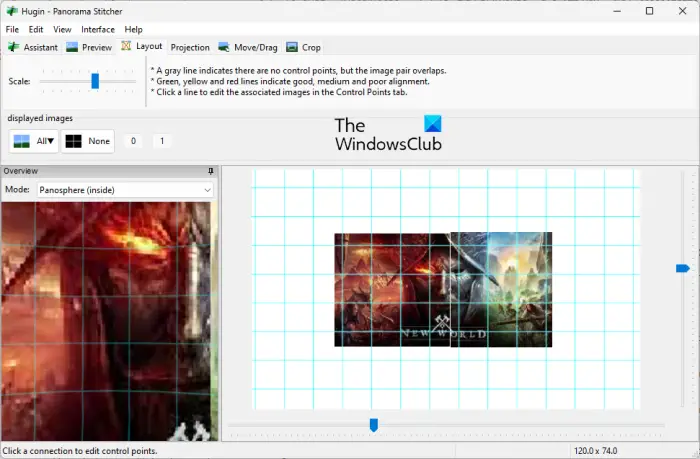This screenshot has width=700, height=459.
Task: Click the Hugin app icon in title bar
Action: (x=12, y=11)
